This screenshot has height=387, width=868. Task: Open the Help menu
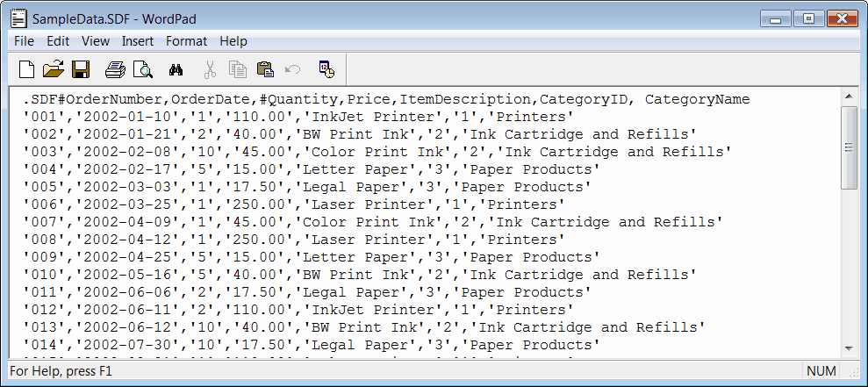point(233,41)
